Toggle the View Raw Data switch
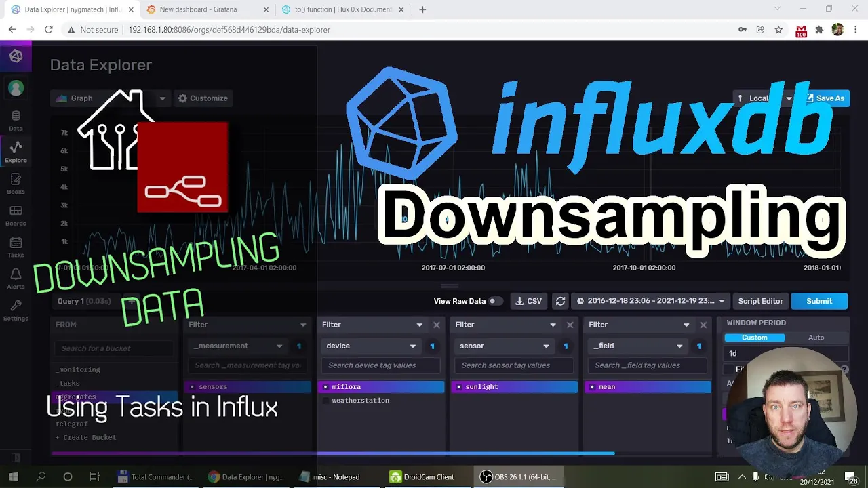 496,301
